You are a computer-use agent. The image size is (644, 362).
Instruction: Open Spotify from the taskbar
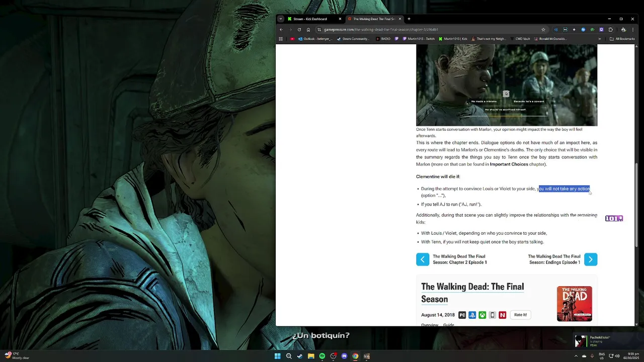click(322, 356)
